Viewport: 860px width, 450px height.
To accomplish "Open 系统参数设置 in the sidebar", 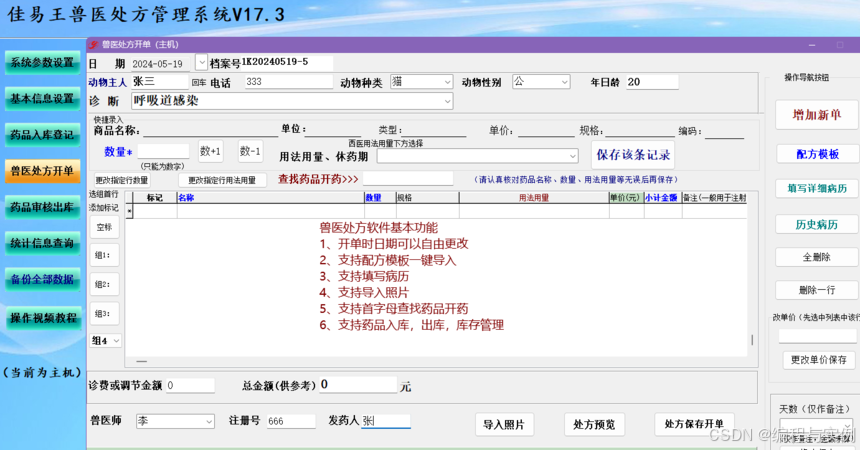I will coord(42,63).
